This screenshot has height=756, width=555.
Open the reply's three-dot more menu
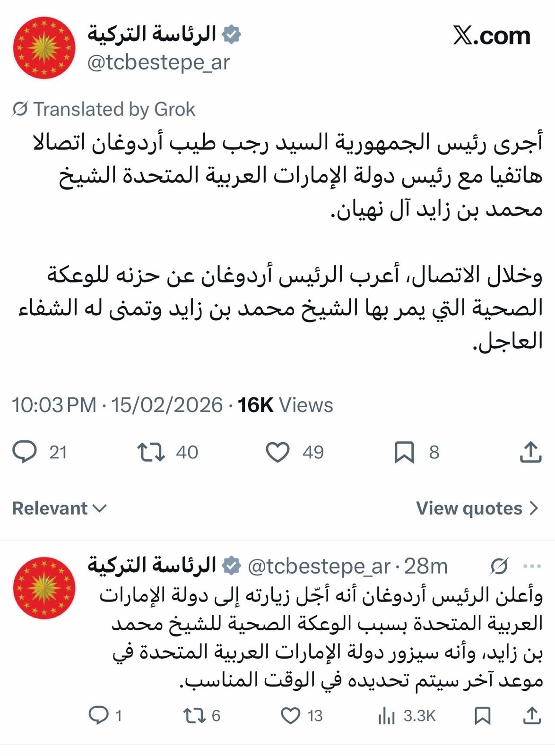coord(532,566)
